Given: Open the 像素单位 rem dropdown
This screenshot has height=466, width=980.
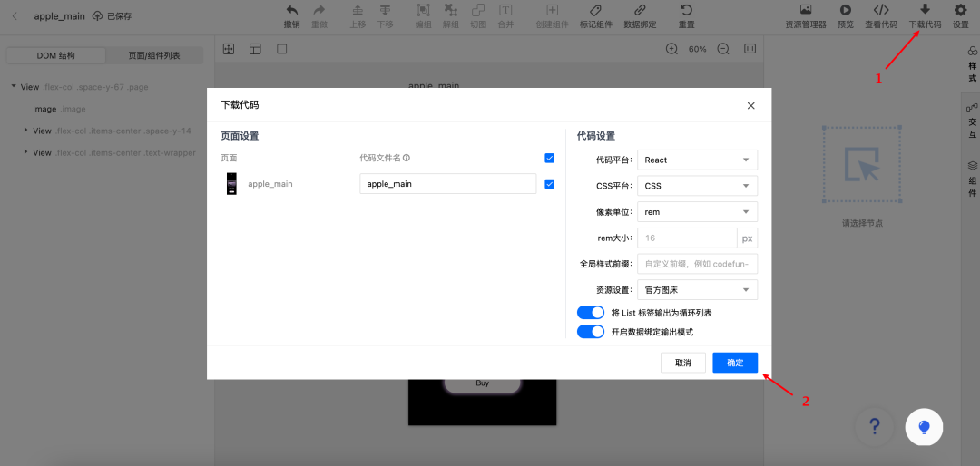Looking at the screenshot, I should (x=698, y=212).
